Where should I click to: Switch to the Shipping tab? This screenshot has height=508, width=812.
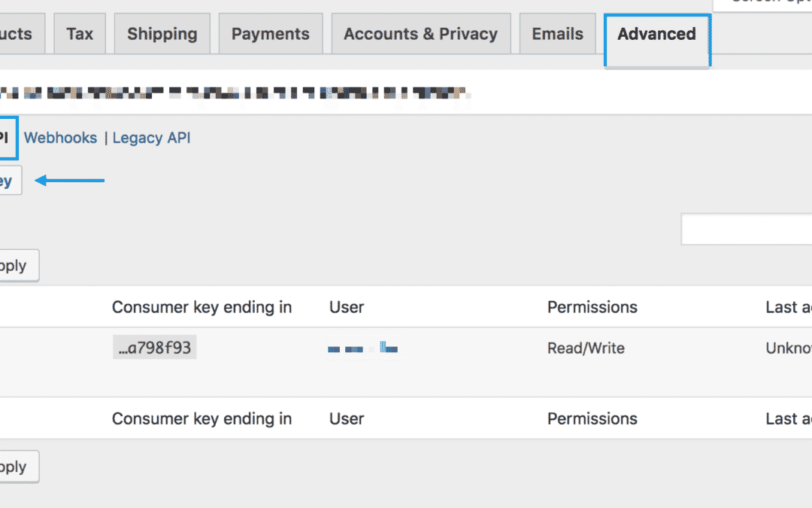point(162,34)
